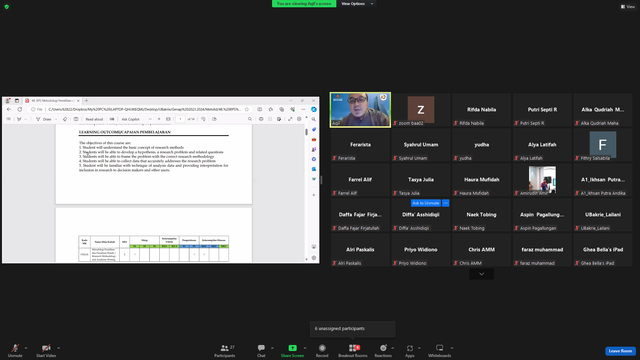
Task: Click the 'Ask to Unmute' button for Diffa' Asshidiqii
Action: point(425,203)
